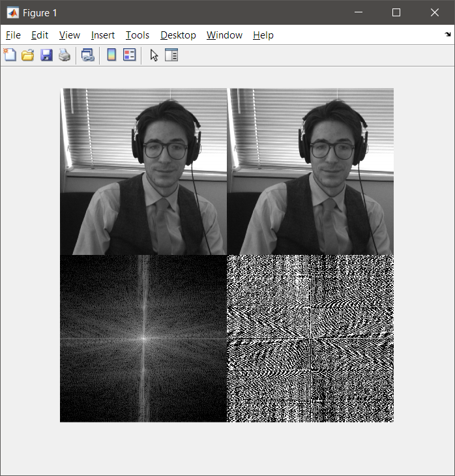Open the Window menu
This screenshot has width=455, height=476.
(x=225, y=35)
